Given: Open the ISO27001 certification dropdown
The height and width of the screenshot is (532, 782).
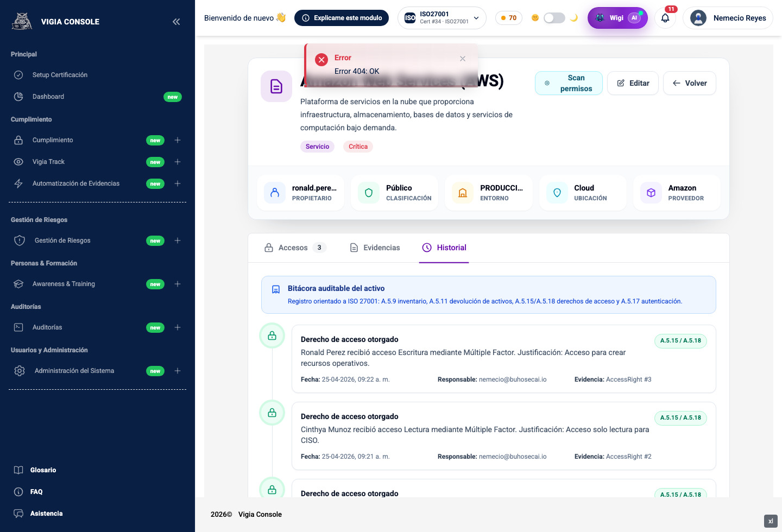Looking at the screenshot, I should (442, 18).
